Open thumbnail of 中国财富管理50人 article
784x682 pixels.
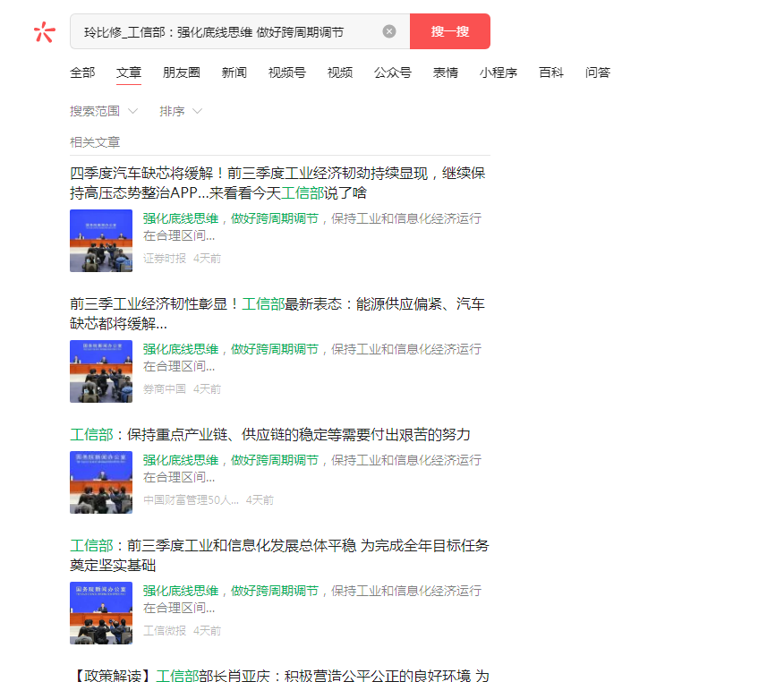pyautogui.click(x=101, y=482)
